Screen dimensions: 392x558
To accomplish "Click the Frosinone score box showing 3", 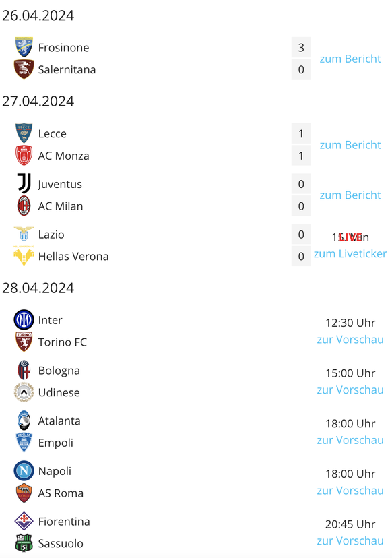I will (x=301, y=47).
